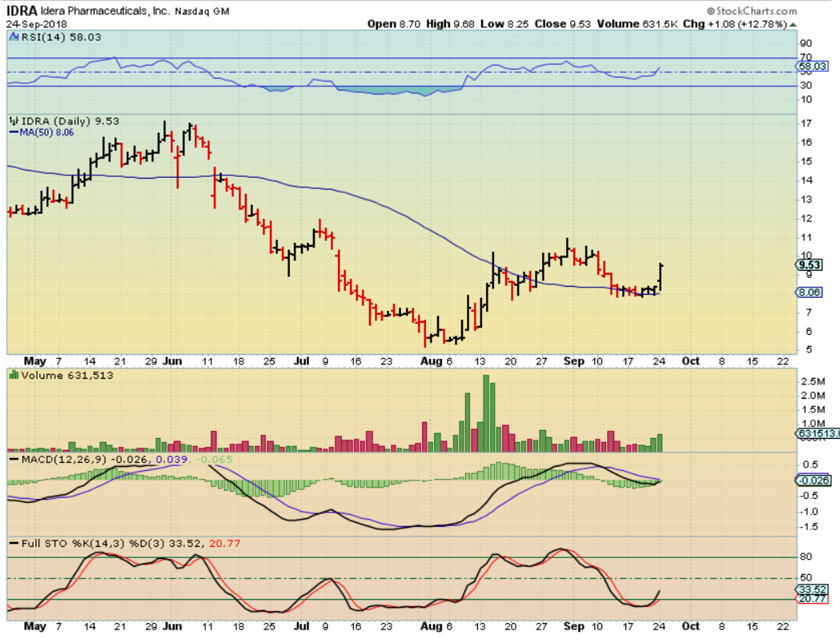Click the MACD(12,26,9) -0.026 label
The height and width of the screenshot is (639, 840).
[84, 460]
